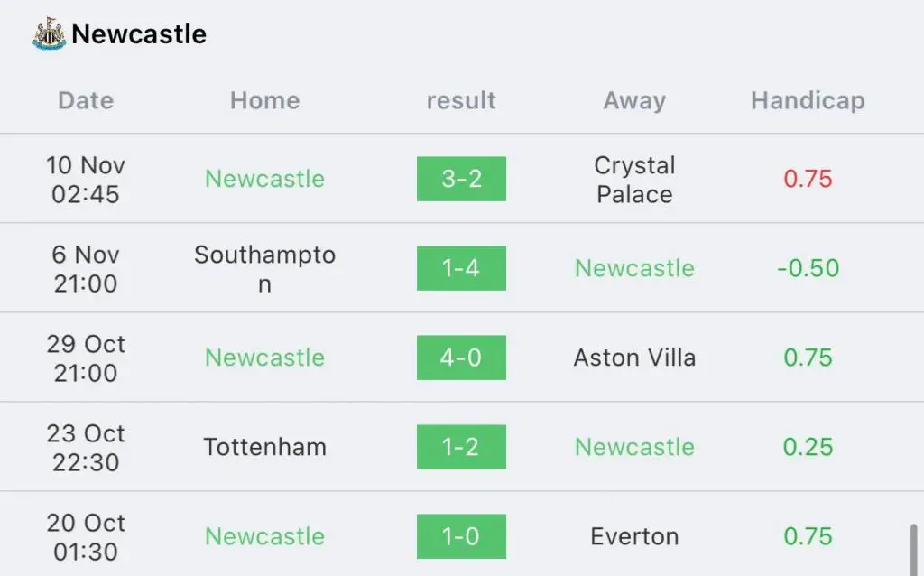Click the -0.50 handicap value
The height and width of the screenshot is (576, 924).
point(808,268)
